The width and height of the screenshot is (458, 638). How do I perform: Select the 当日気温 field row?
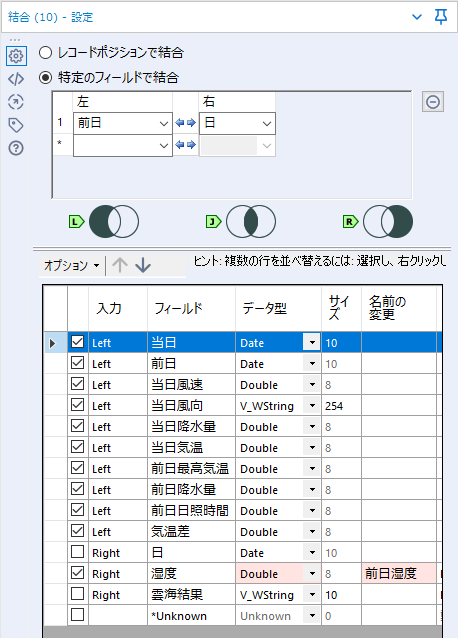(243, 448)
